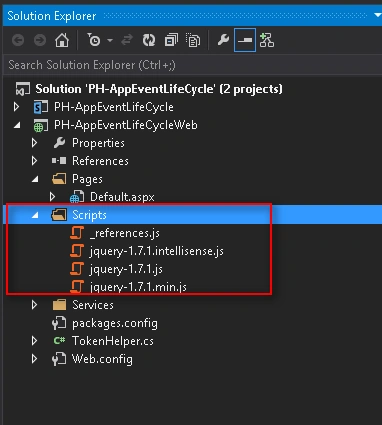Go to Home view in Solution Explorer
Image resolution: width=382 pixels, height=425 pixels.
tap(62, 41)
